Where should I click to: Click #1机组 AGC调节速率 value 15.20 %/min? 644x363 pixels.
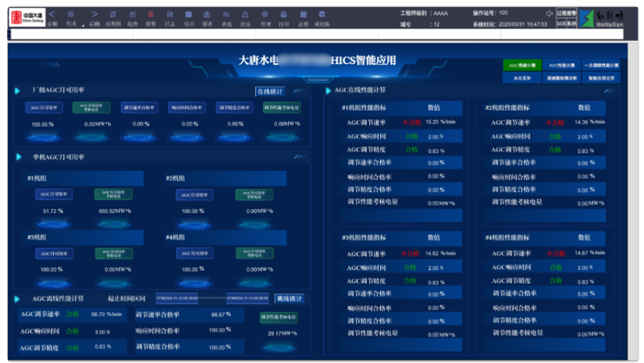click(x=440, y=122)
